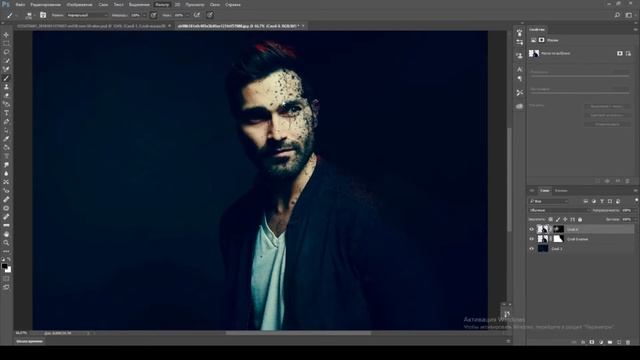Screen dimensions: 640x360
Task: Add a layer style fx
Action: click(583, 342)
